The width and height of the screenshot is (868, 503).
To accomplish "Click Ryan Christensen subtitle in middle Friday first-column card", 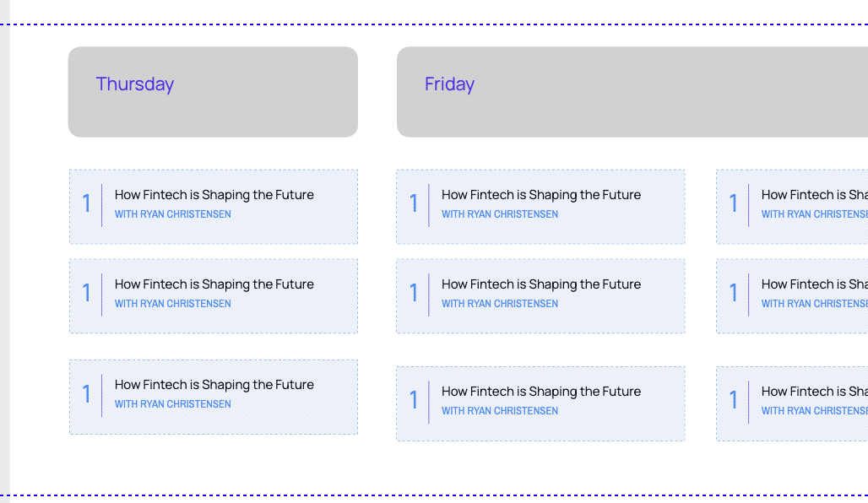I will (x=499, y=304).
